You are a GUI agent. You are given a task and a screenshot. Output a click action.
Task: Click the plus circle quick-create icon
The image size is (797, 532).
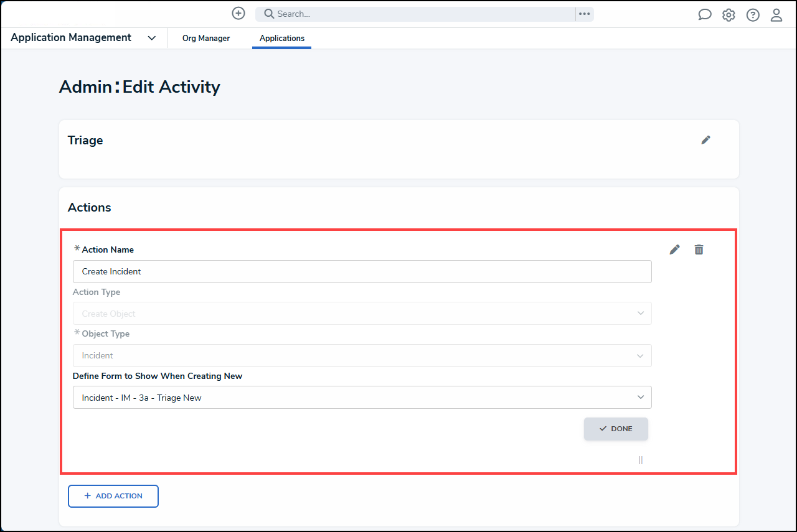coord(238,14)
